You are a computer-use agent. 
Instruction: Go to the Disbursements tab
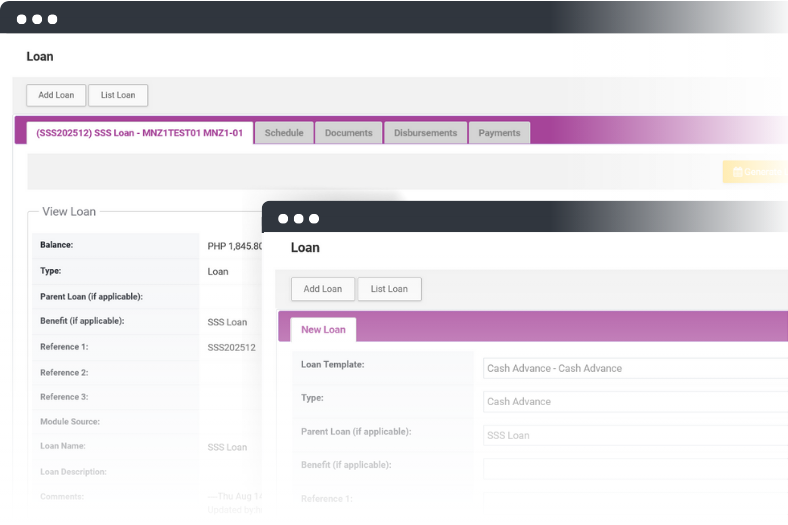[425, 133]
